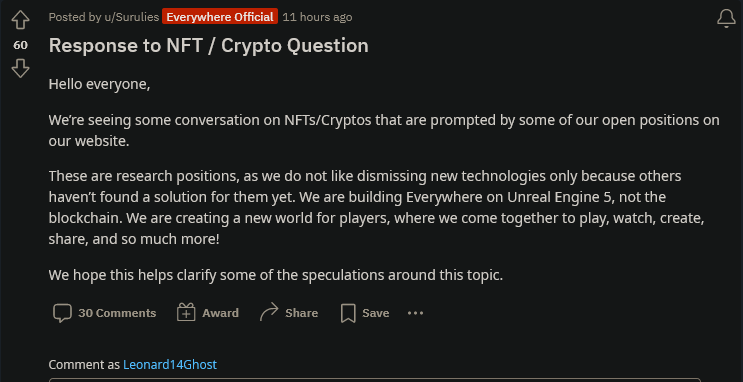Viewport: 743px width, 382px height.
Task: Upvote the NFT / Crypto response post
Action: point(20,20)
